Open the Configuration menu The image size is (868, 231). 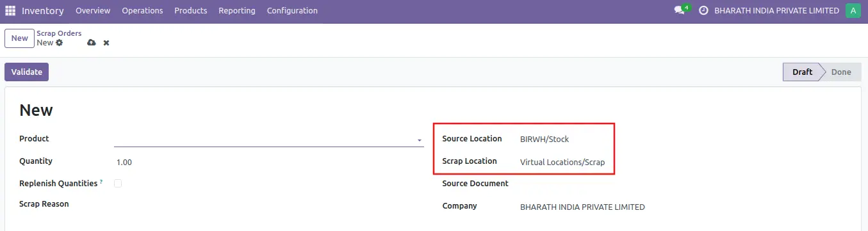[x=292, y=11]
